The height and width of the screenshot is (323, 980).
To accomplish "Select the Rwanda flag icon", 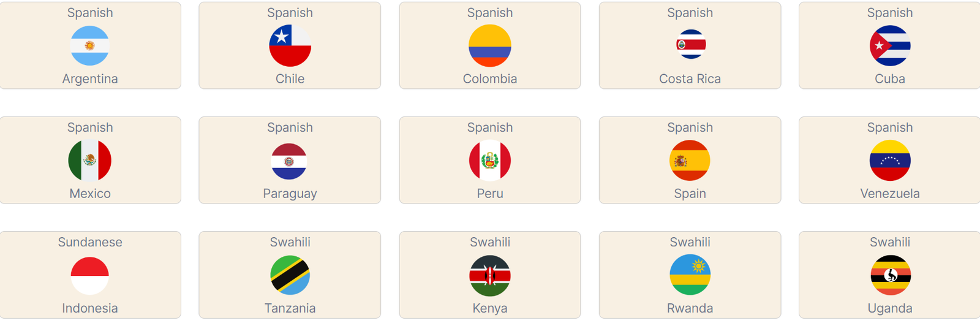I will 690,275.
